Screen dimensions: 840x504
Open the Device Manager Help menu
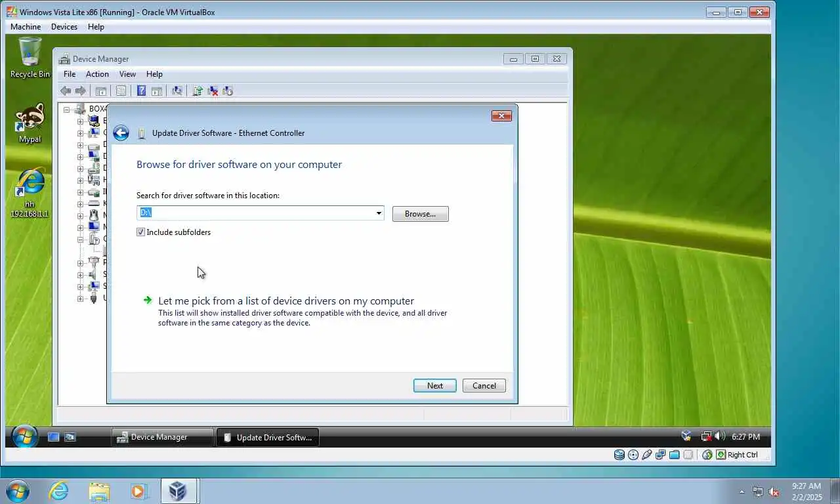click(x=154, y=74)
